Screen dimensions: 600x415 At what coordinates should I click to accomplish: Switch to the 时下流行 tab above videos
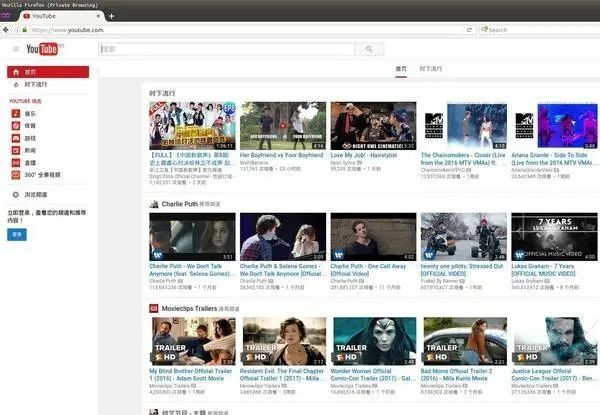click(x=431, y=69)
